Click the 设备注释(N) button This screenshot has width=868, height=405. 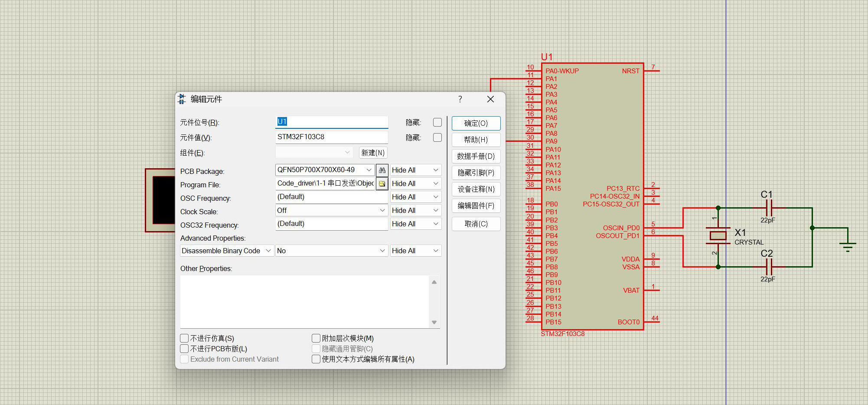click(x=476, y=189)
